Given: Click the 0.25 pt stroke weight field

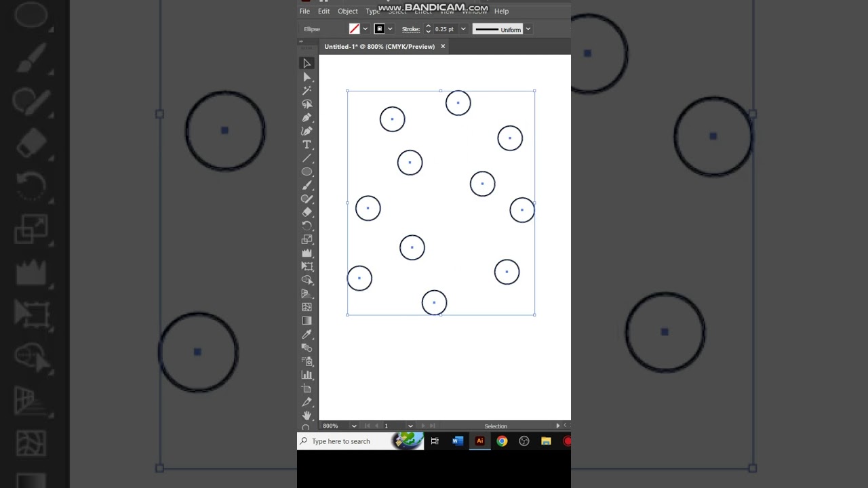Looking at the screenshot, I should click(x=445, y=29).
